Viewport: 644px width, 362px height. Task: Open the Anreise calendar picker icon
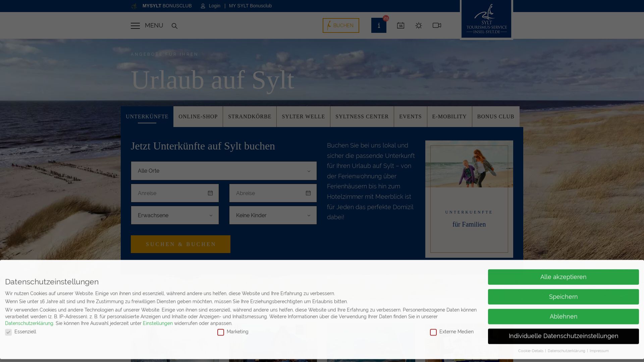coord(210,193)
